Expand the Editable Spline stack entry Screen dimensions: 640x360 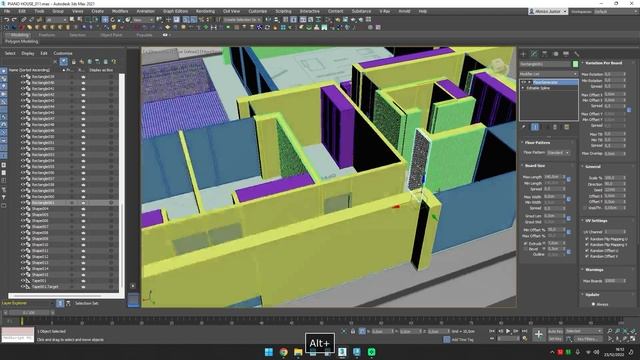point(523,88)
